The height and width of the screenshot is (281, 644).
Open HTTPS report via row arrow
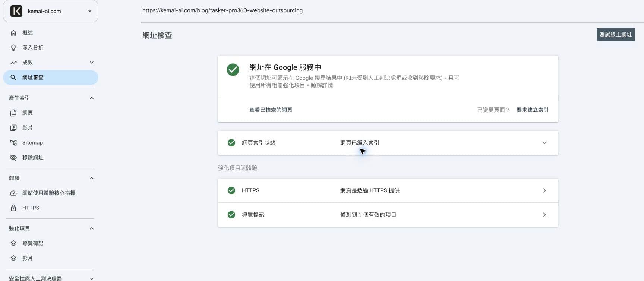click(x=544, y=190)
